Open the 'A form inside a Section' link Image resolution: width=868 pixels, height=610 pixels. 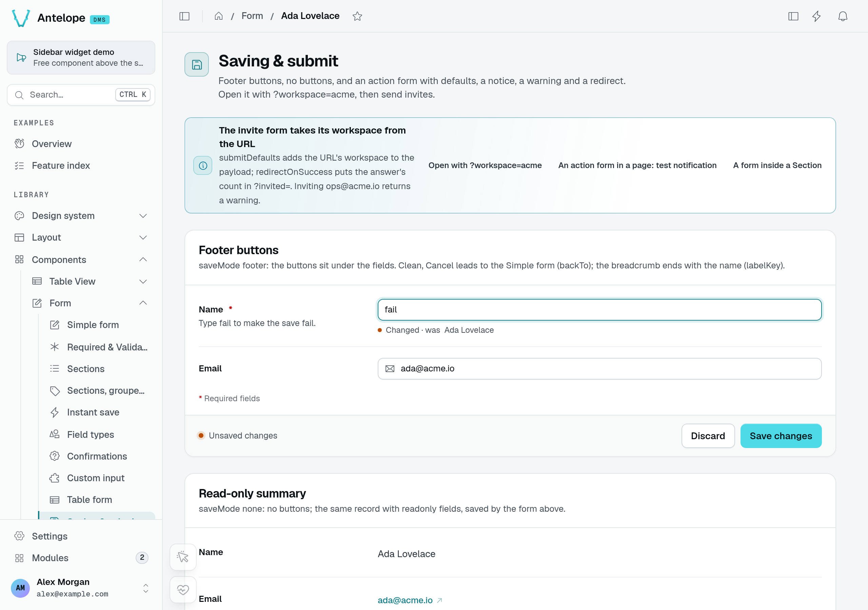click(x=777, y=165)
